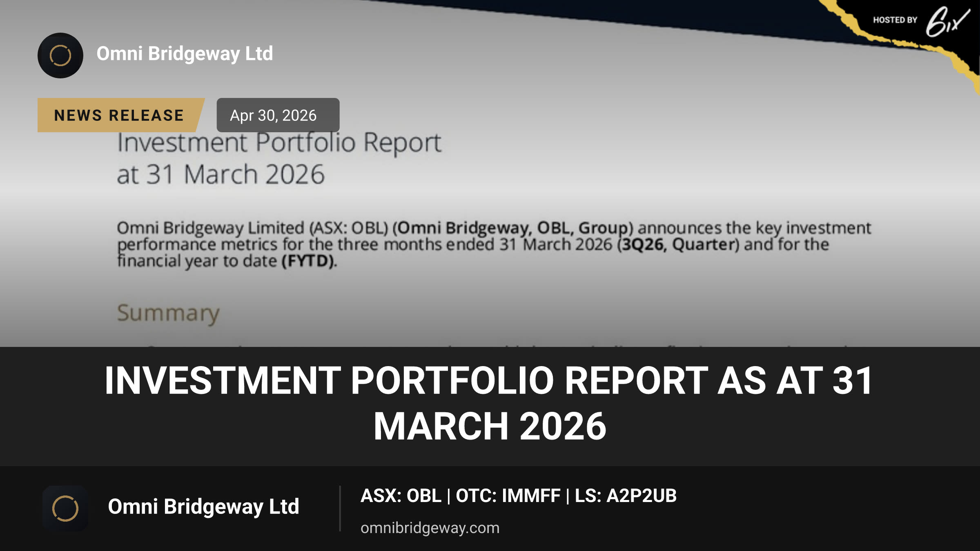Click the Omni Bridgeway logo in footer
Viewport: 980px width, 551px height.
[65, 509]
